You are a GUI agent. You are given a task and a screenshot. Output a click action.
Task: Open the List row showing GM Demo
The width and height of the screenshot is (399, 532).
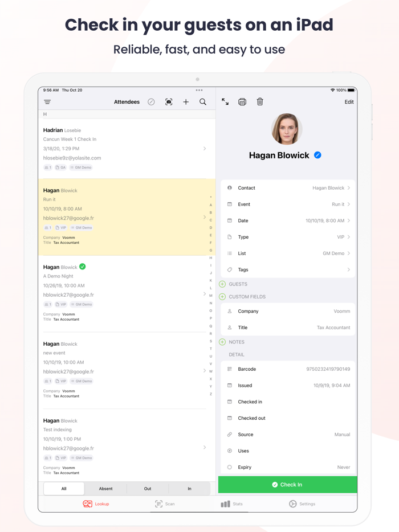click(288, 253)
